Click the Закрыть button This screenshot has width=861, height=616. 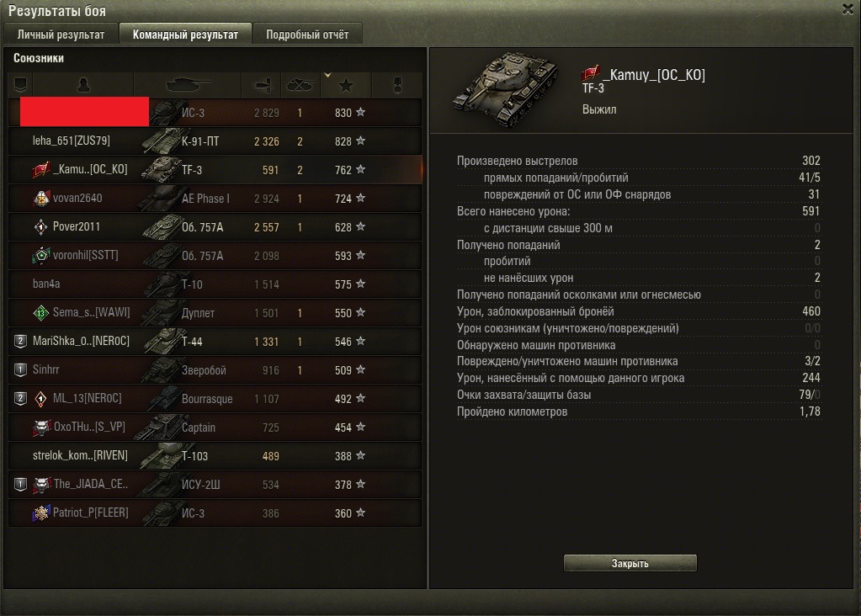pos(630,563)
